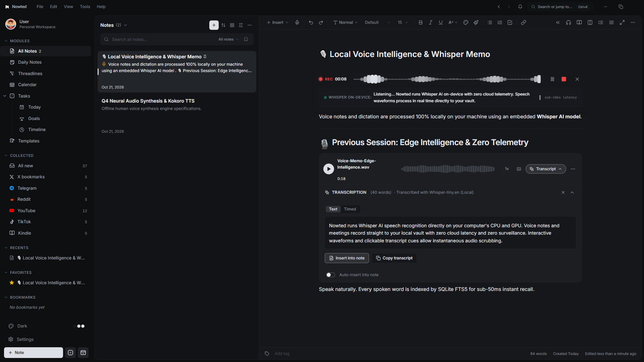The height and width of the screenshot is (362, 644).
Task: Start dictation with the microphone icon
Action: 297,22
